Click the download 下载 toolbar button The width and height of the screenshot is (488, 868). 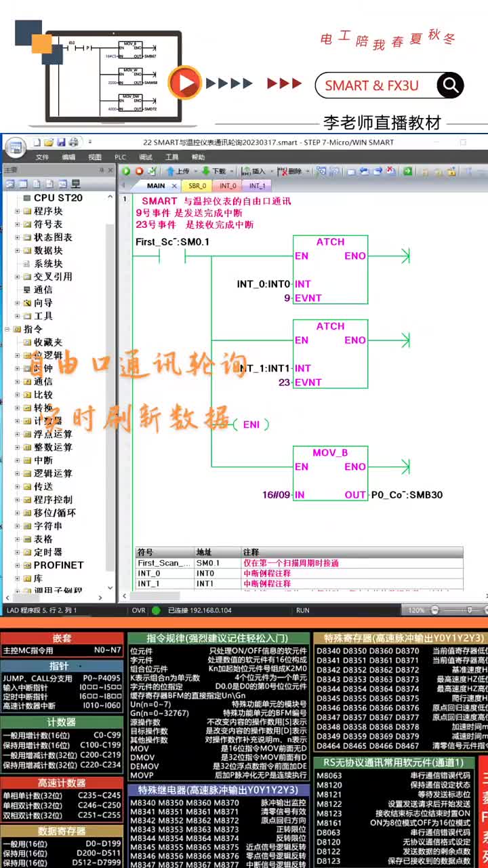pyautogui.click(x=214, y=172)
